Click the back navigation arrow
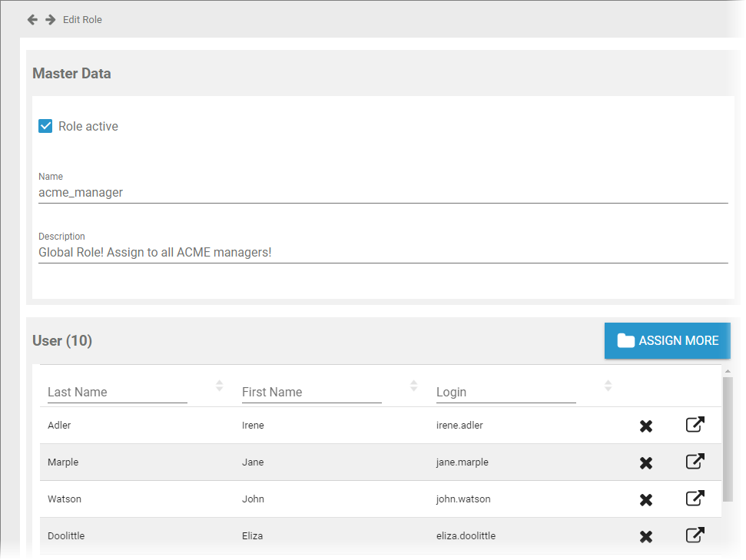 [x=31, y=19]
